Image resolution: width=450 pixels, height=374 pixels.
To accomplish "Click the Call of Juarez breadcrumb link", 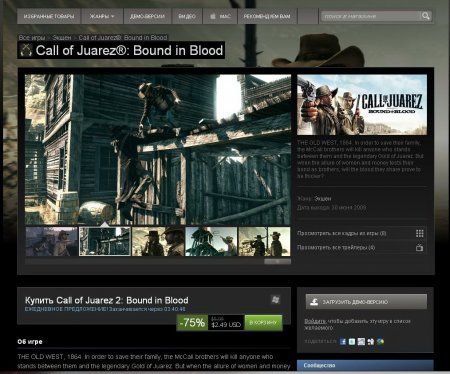I will coord(123,38).
